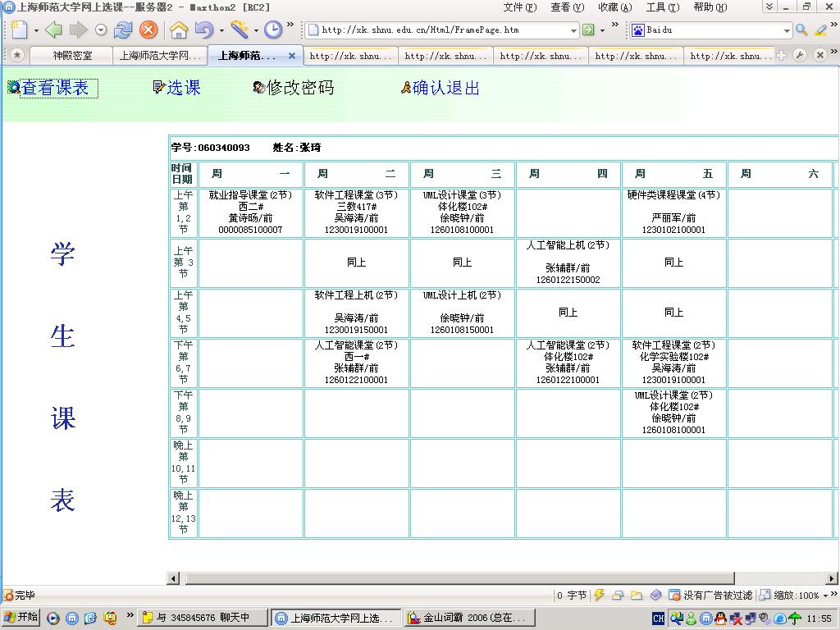
Task: Click in the address bar URL field
Action: click(x=444, y=30)
